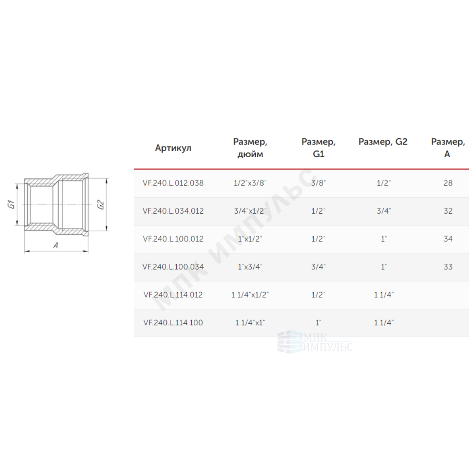This screenshot has width=476, height=476.
Task: Click the A dimension label in drawing
Action: (55, 245)
